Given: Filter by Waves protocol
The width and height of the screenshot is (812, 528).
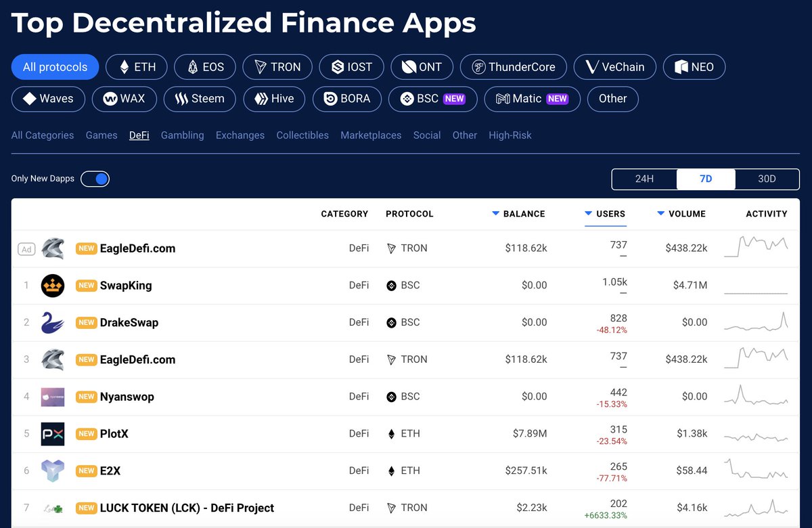Looking at the screenshot, I should (x=47, y=99).
